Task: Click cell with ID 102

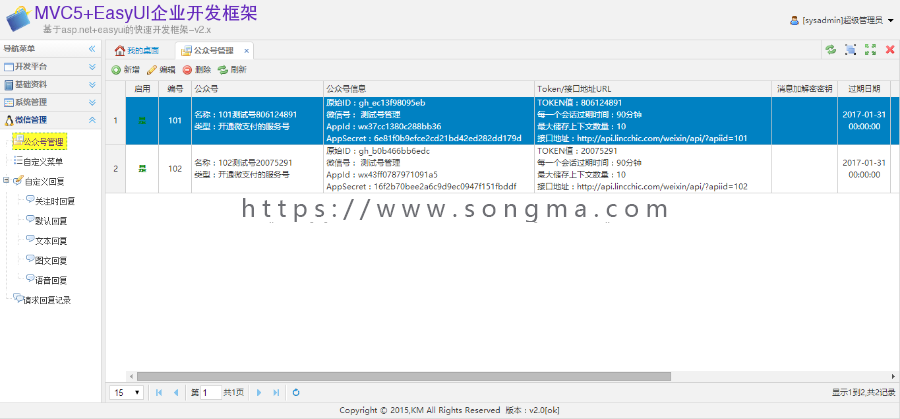Action: (x=175, y=169)
